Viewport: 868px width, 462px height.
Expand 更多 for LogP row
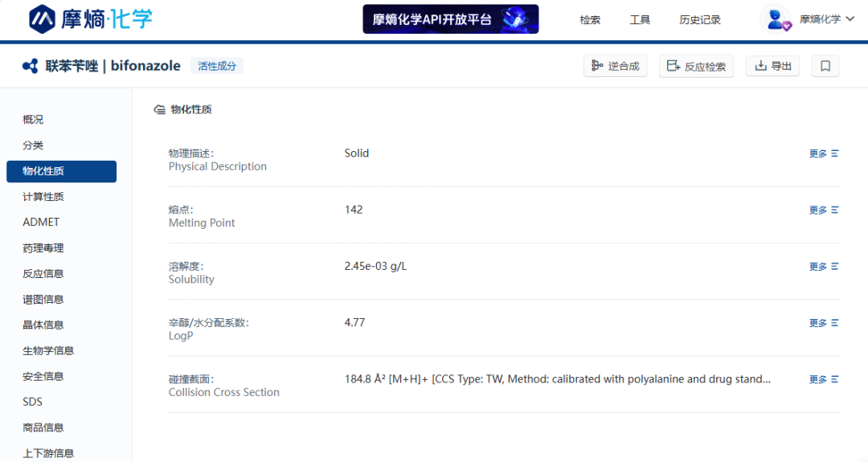824,322
